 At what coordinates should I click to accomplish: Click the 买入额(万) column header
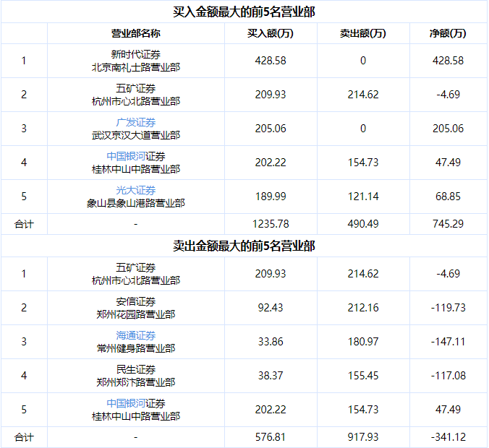click(x=271, y=33)
